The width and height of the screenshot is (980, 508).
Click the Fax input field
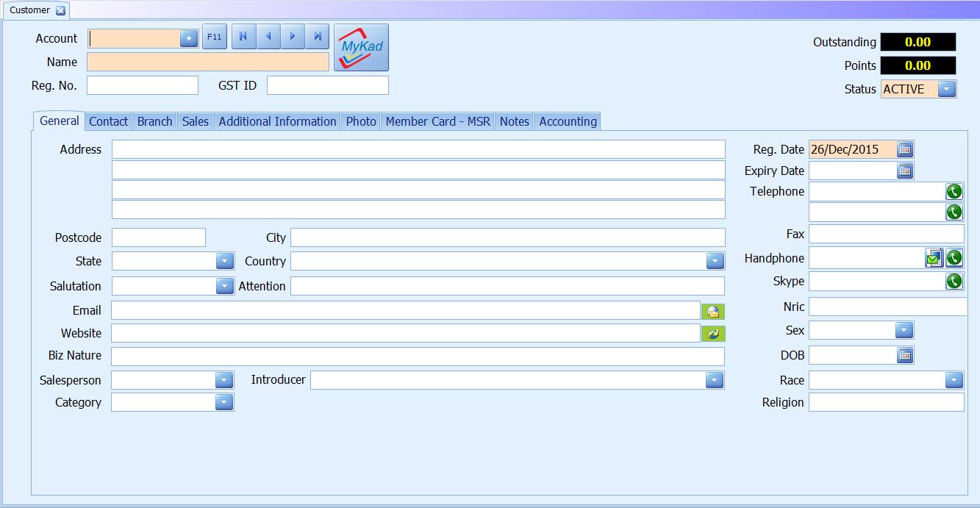pos(887,234)
